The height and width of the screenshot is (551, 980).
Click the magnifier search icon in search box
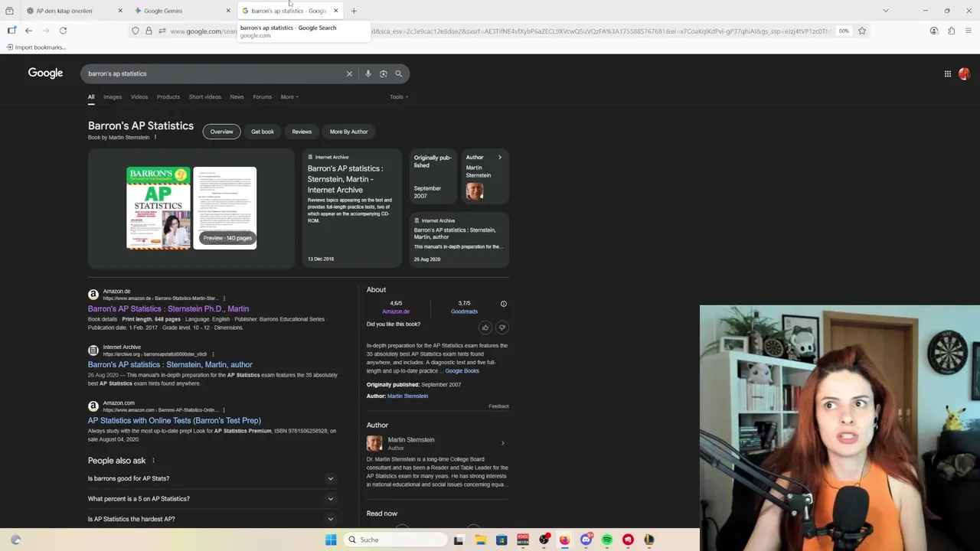coord(398,73)
